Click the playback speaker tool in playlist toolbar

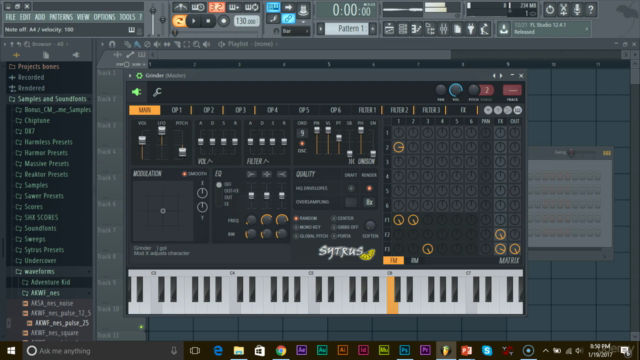[207, 44]
